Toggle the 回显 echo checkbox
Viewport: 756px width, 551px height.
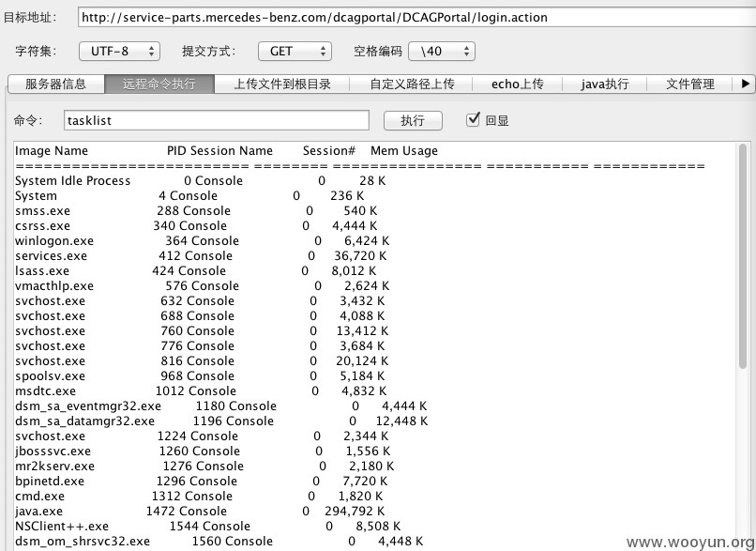click(473, 119)
